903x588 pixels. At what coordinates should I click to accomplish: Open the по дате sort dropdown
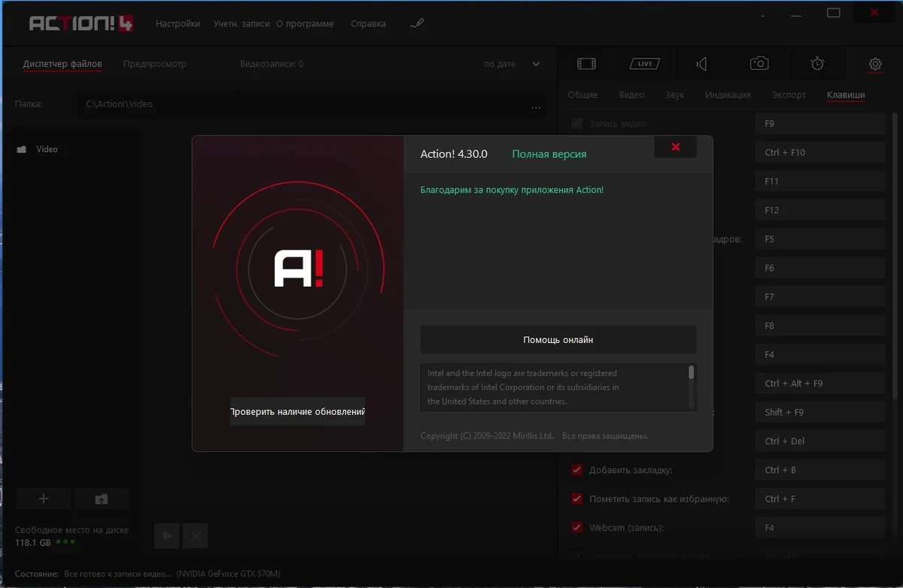point(512,64)
